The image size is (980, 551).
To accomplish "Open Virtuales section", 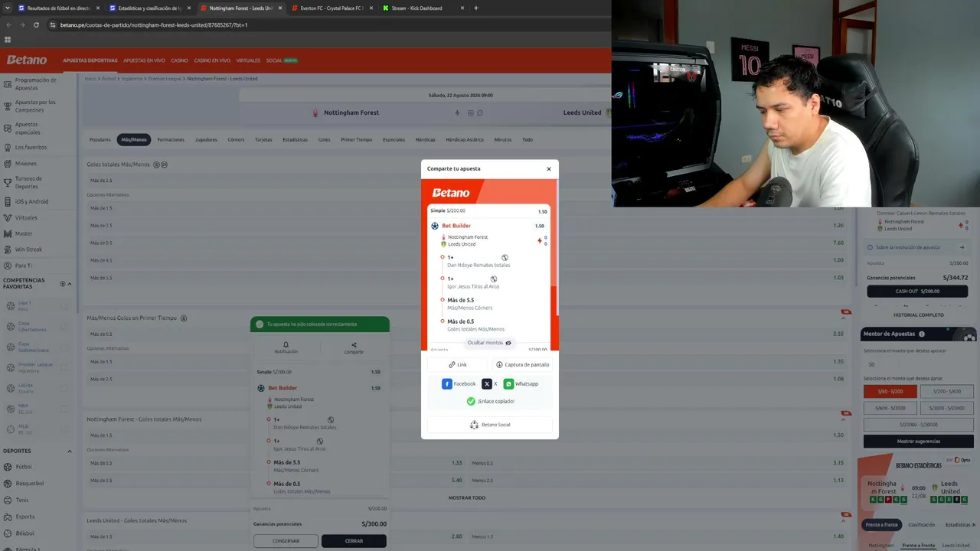I will tap(248, 60).
